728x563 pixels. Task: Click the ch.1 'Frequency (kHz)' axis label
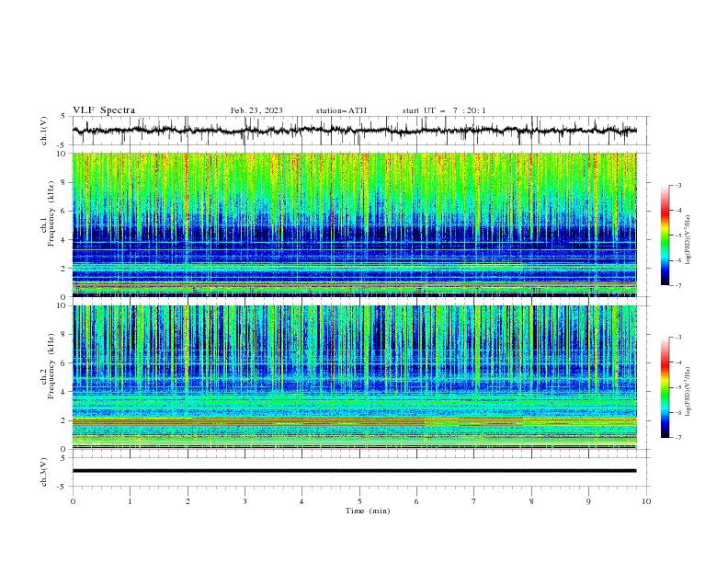[51, 213]
